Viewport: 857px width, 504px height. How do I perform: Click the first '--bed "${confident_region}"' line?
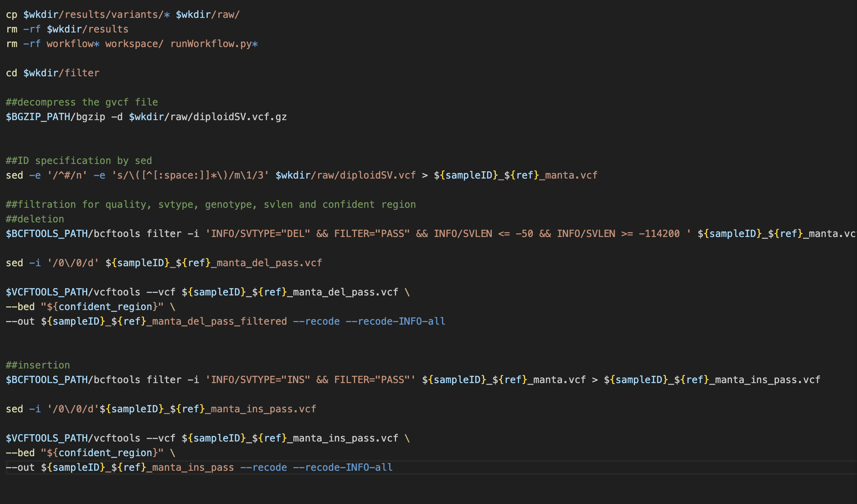click(x=90, y=307)
